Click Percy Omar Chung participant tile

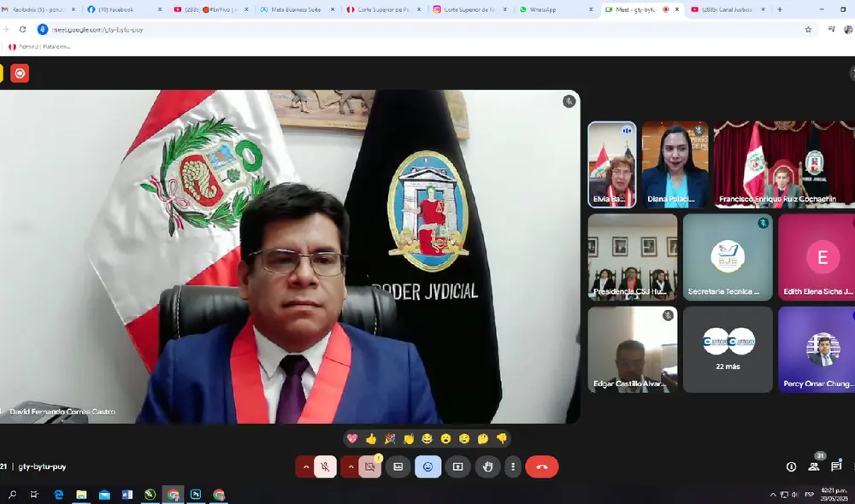point(817,349)
